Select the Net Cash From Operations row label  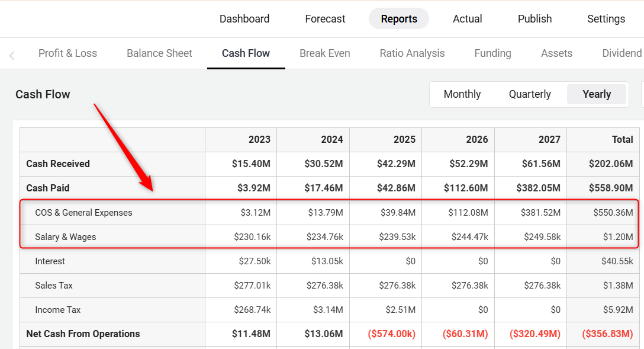coord(83,334)
